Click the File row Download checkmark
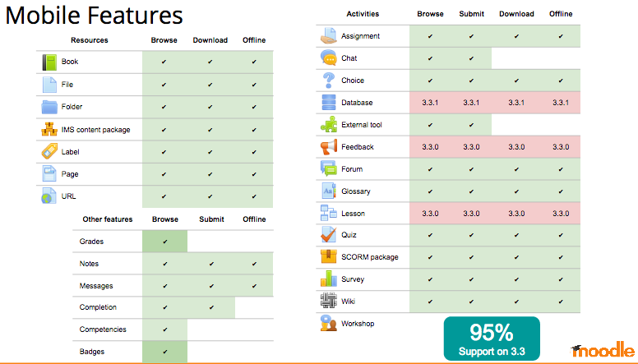Screen dimensions: 638x364 tap(210, 85)
